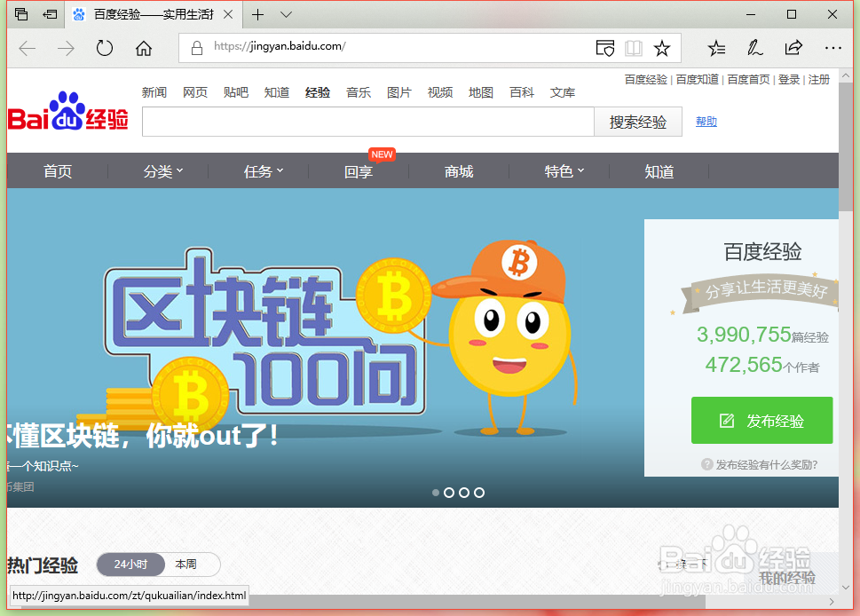Open the 音乐 link
The image size is (860, 616).
359,92
